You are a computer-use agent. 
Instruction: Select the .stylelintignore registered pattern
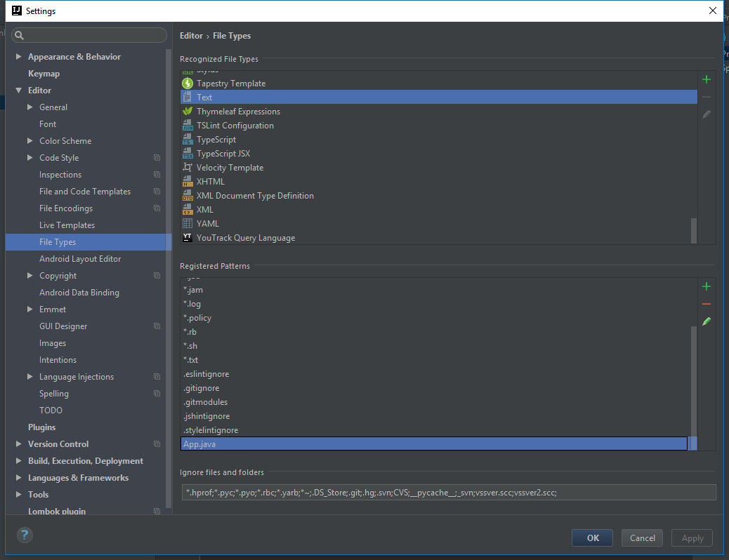click(x=438, y=430)
